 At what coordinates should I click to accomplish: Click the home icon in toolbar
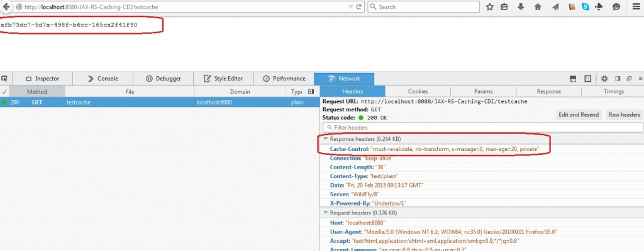(x=538, y=7)
